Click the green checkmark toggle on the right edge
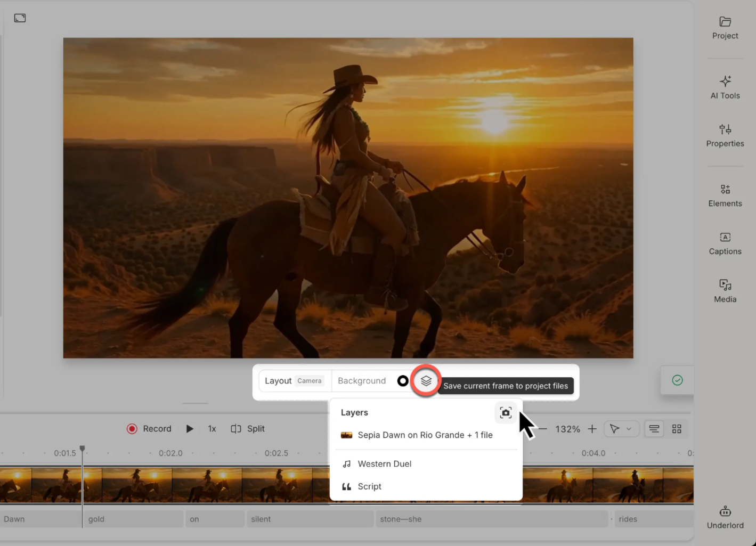 pyautogui.click(x=677, y=380)
